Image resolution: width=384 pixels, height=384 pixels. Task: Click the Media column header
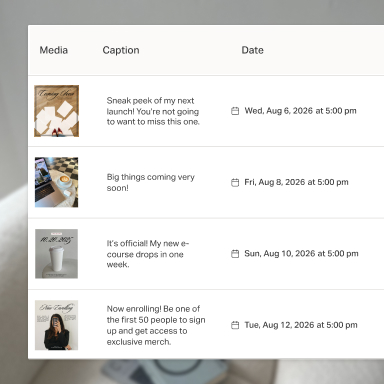[54, 50]
